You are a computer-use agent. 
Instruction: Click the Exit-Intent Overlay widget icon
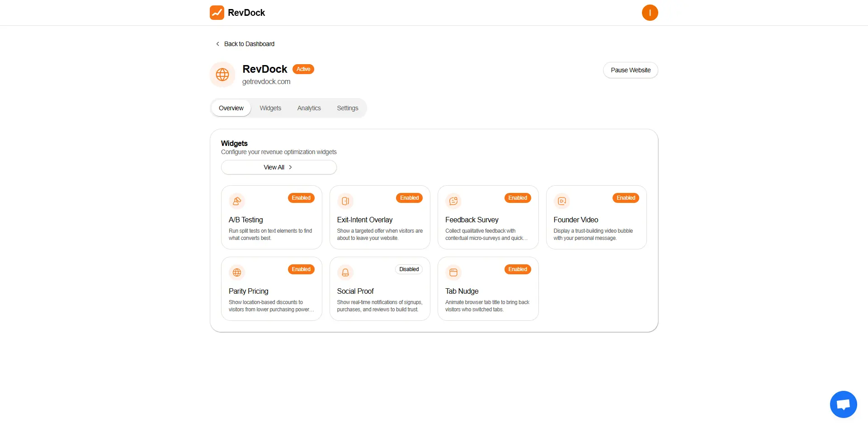point(345,201)
